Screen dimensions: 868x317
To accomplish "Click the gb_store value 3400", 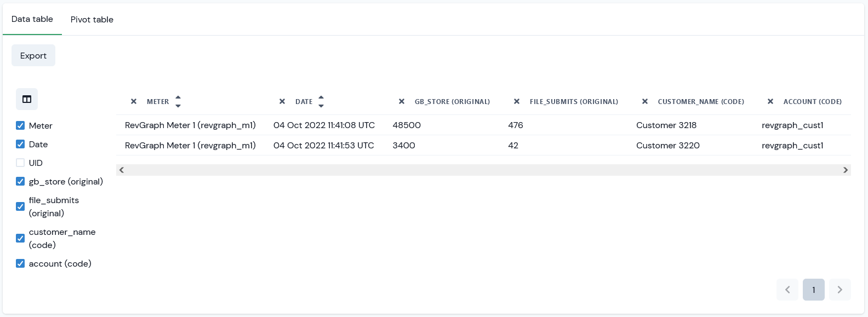I will (x=404, y=145).
